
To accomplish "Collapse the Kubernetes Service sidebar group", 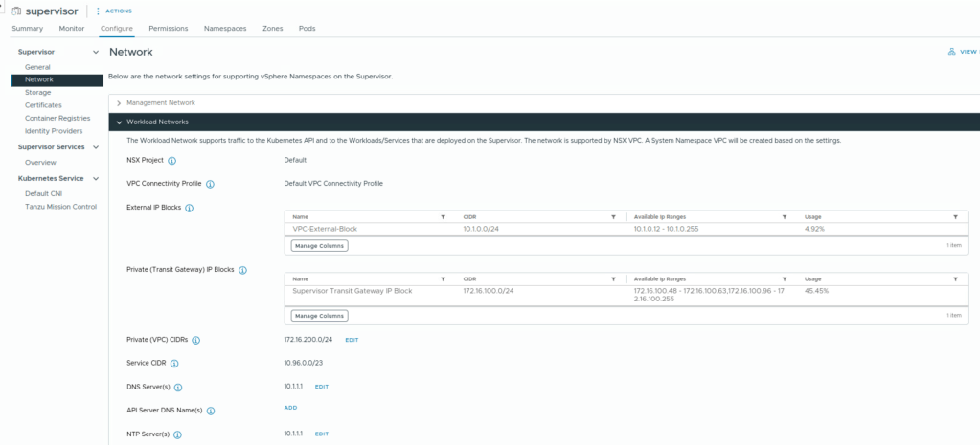I will 95,178.
